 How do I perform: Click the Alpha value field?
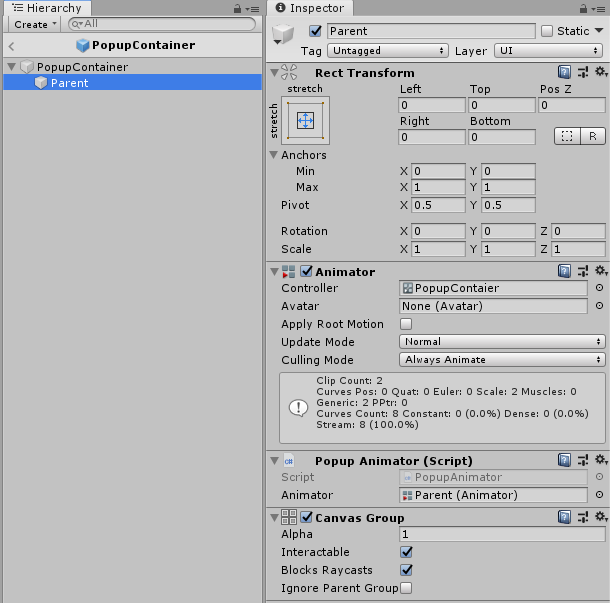click(x=502, y=534)
